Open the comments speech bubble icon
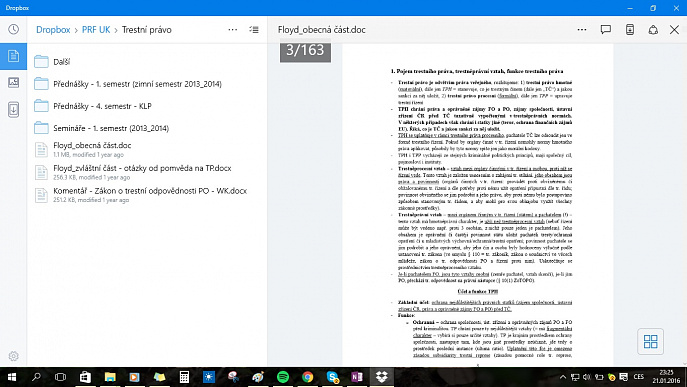 pyautogui.click(x=606, y=30)
